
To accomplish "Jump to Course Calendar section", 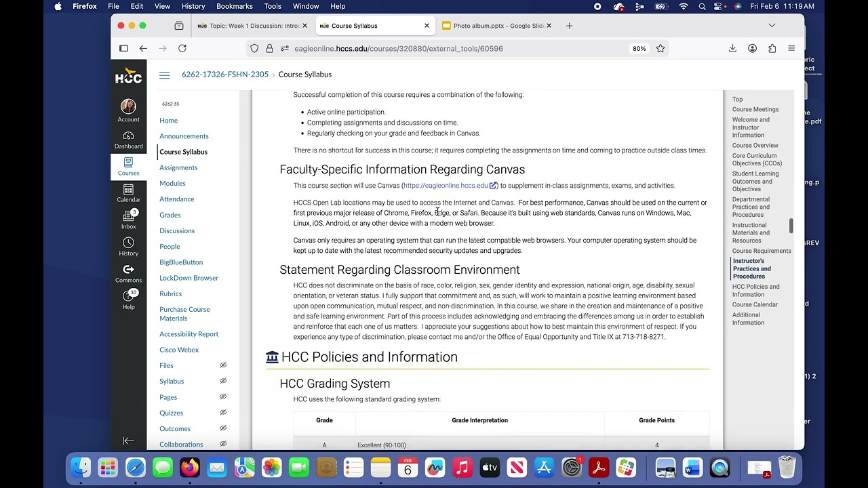I will tap(755, 305).
